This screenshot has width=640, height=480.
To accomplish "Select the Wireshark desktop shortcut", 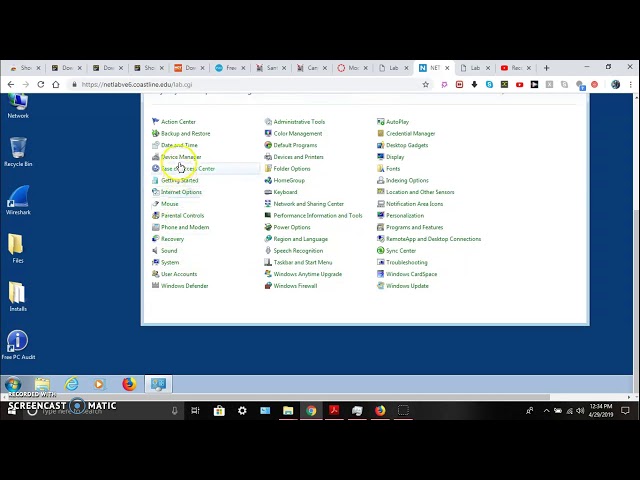I will pyautogui.click(x=18, y=200).
